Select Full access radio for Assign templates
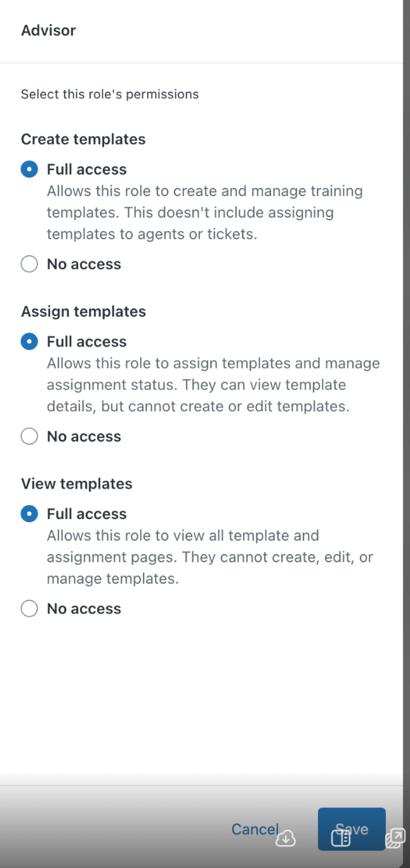The image size is (410, 868). pyautogui.click(x=29, y=341)
